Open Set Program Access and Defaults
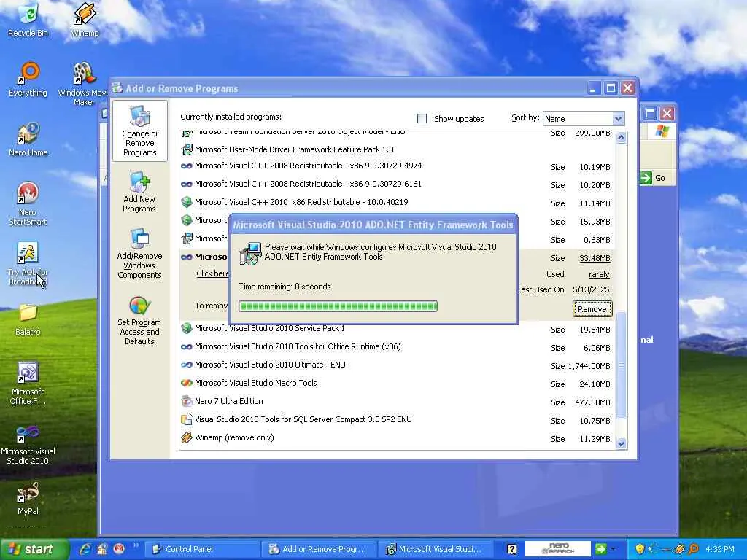The height and width of the screenshot is (560, 747). coord(139,320)
